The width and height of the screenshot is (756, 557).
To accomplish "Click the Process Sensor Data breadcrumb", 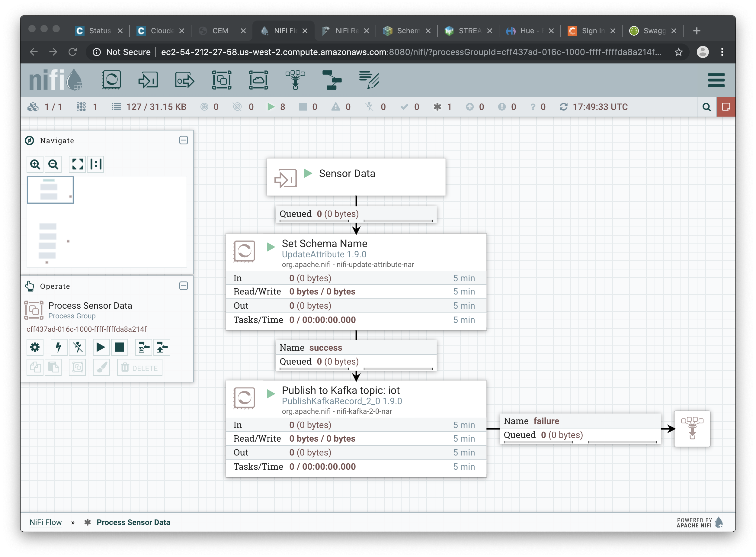I will [133, 522].
